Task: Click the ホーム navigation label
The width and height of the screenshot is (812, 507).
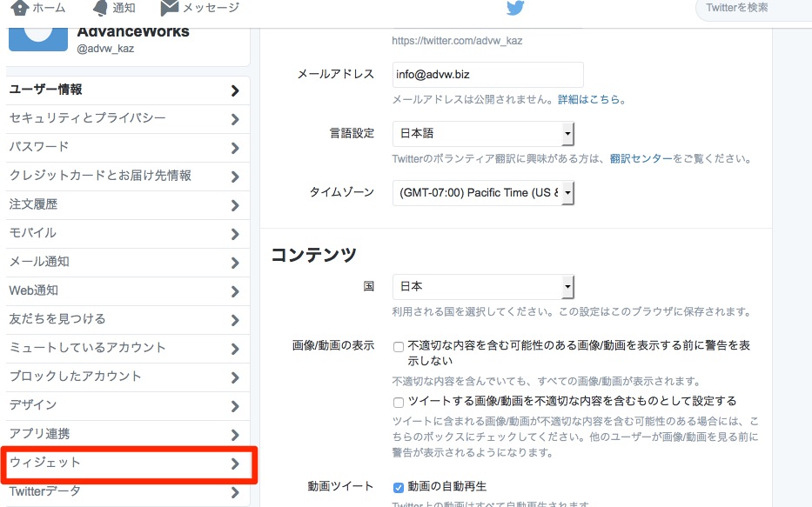Action: [50, 8]
